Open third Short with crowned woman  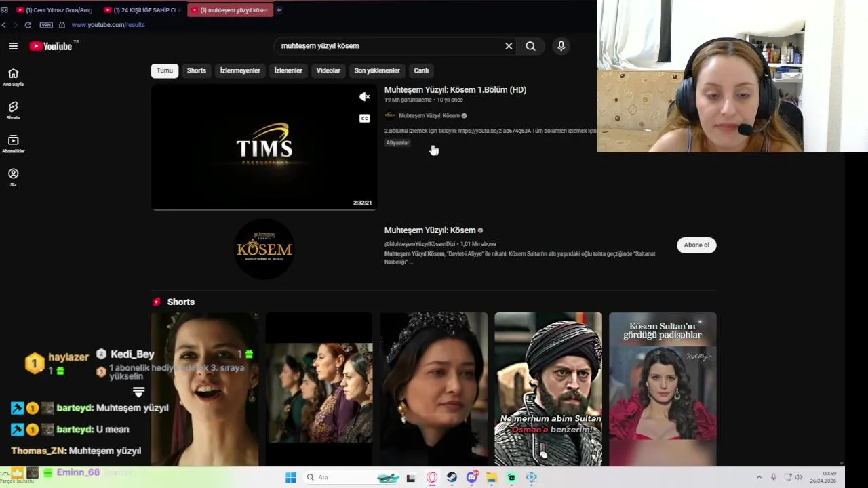[x=434, y=389]
